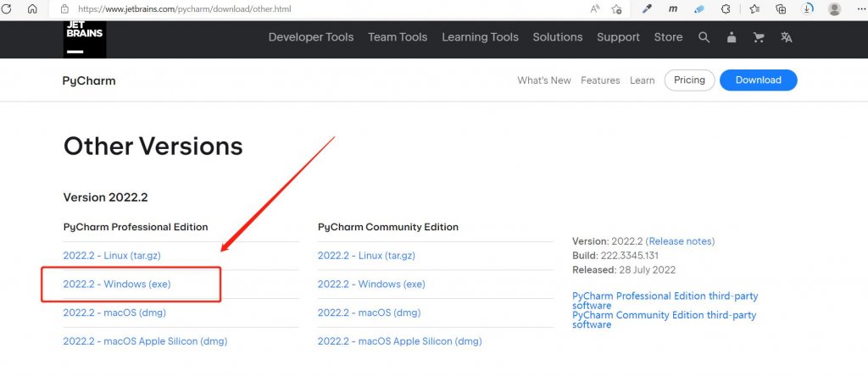Download Community 2022.2 Linux (tar.gz)
Screen dimensions: 868x376
point(366,256)
